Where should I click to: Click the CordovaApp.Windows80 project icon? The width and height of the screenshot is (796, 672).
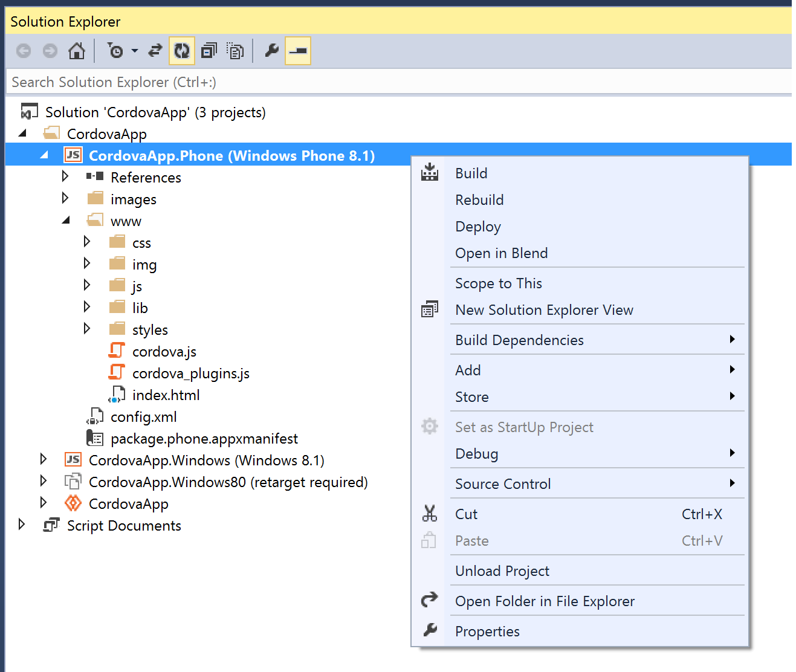pos(73,482)
